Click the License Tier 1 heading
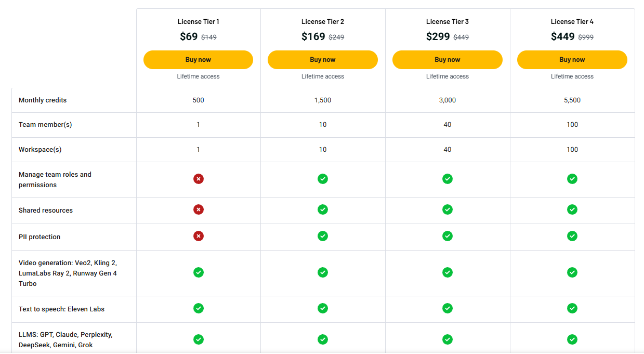 click(x=198, y=22)
